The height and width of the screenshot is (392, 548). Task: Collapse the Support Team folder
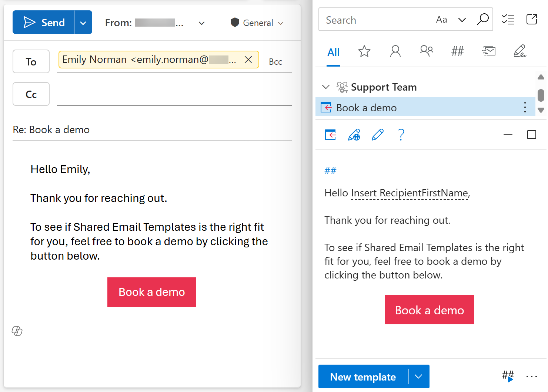pos(326,87)
